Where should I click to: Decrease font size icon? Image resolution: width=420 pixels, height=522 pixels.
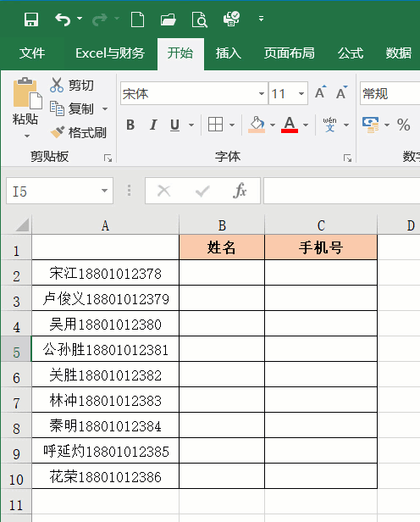[x=341, y=92]
